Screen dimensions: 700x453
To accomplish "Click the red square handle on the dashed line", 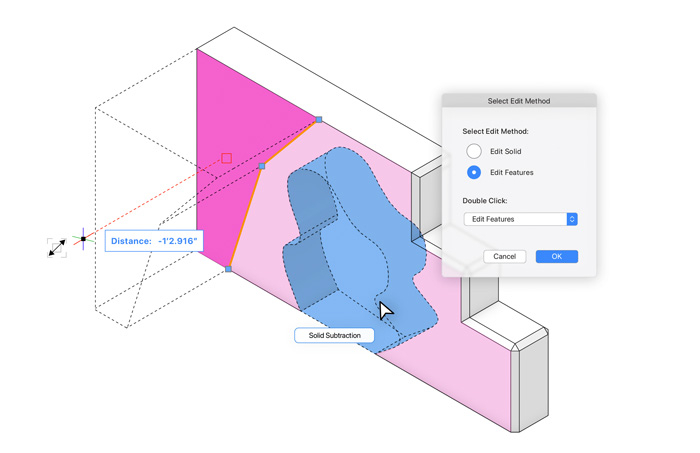I will click(227, 158).
